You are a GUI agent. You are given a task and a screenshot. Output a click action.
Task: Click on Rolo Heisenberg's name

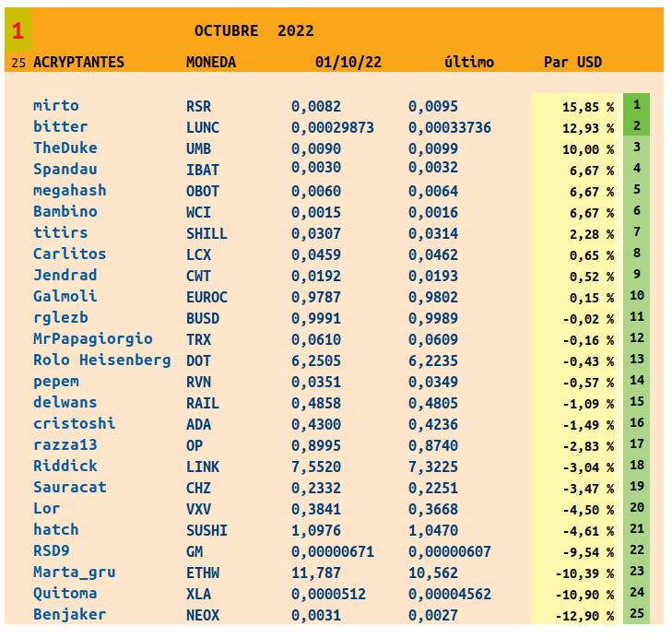click(x=101, y=360)
